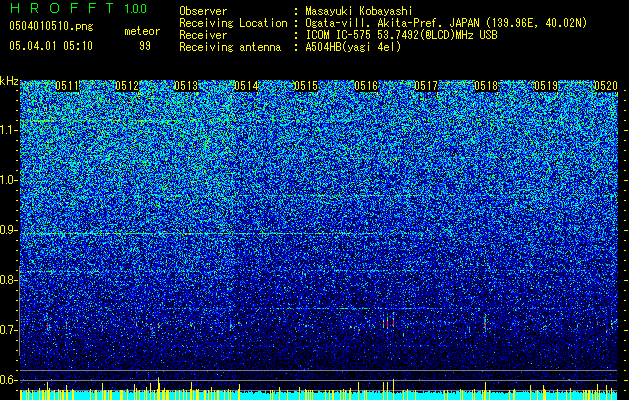Image resolution: width=629 pixels, height=400 pixels.
Task: Click the 0.6 kHz axis label
Action: coord(9,380)
